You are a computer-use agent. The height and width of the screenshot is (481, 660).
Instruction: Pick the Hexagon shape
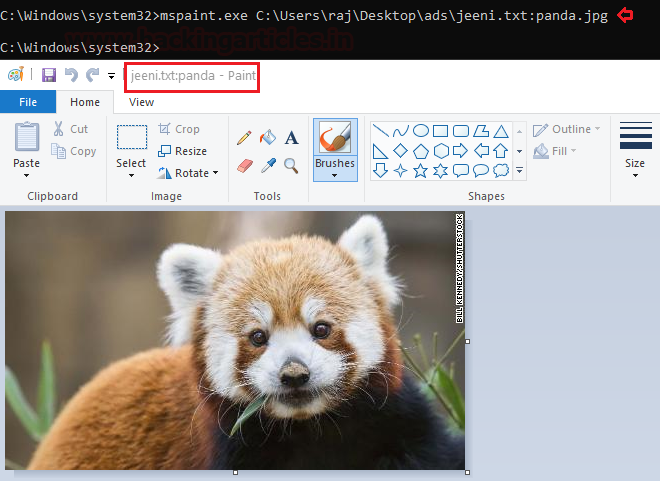click(441, 151)
